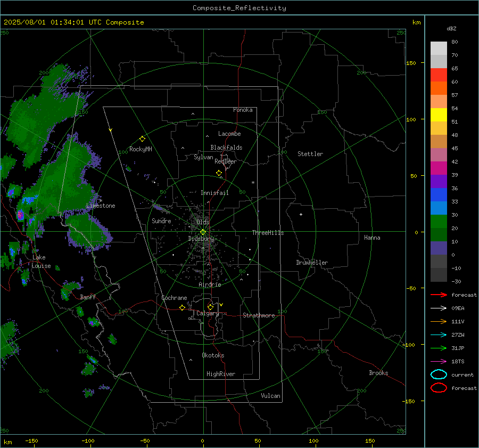Click the RedDeer city label
This screenshot has height=448, width=479.
[226, 161]
